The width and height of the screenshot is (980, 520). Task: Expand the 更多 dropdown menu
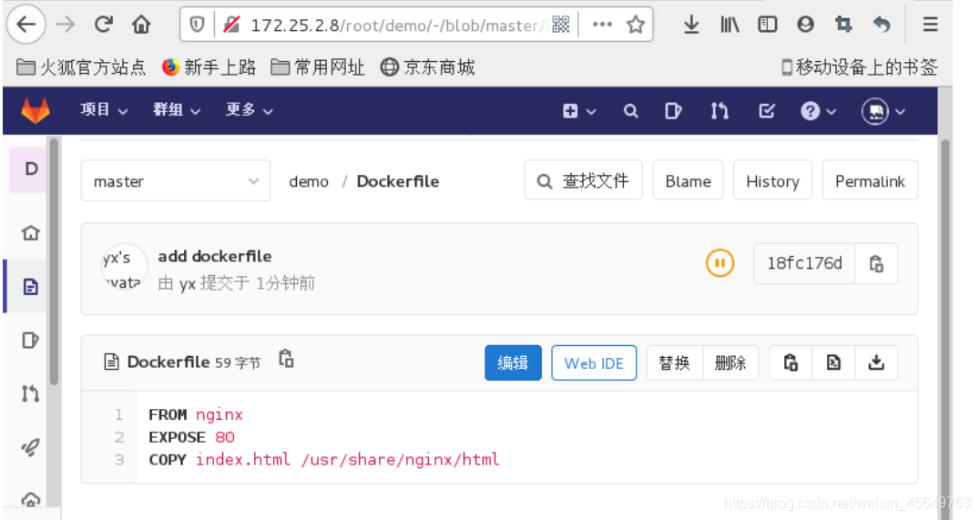(249, 110)
